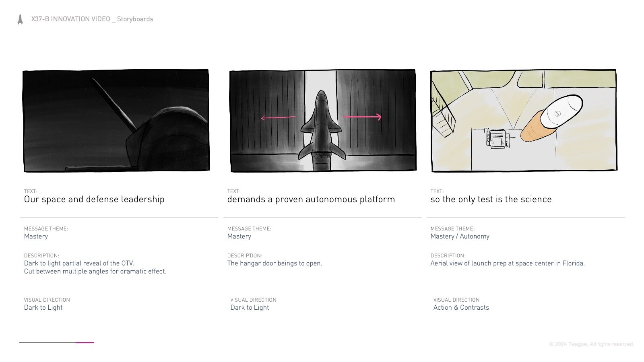Click 'Dark to Light' under hangar storyboard
The image size is (644, 362).
(x=250, y=308)
